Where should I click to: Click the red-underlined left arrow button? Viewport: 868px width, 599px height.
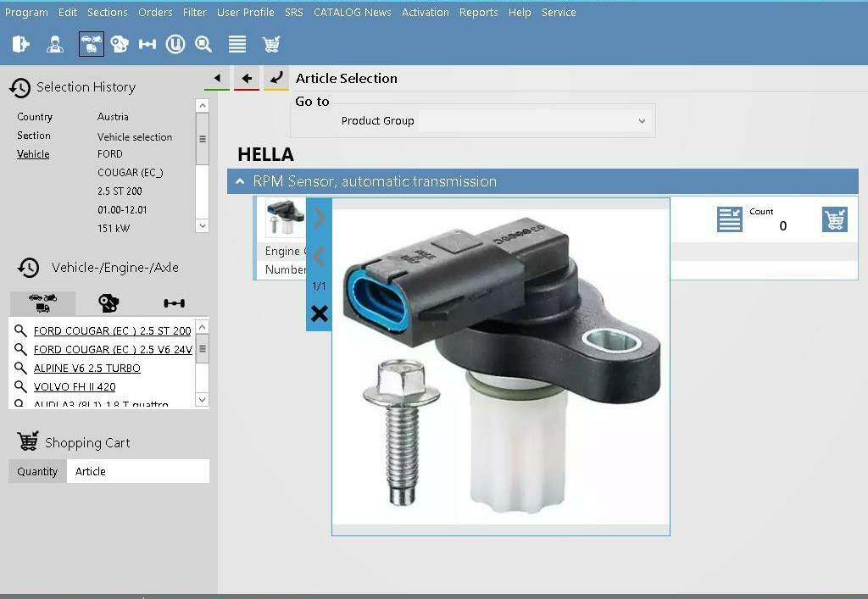(x=247, y=79)
